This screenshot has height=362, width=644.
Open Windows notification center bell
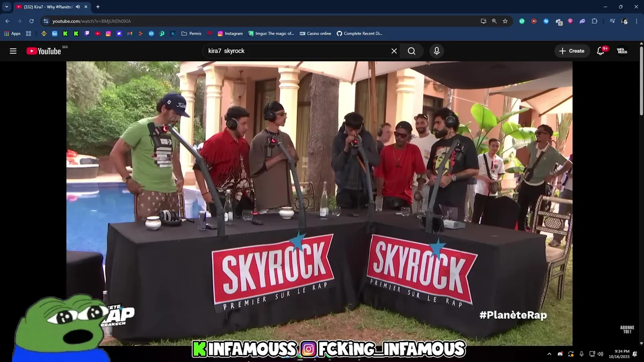[635, 354]
